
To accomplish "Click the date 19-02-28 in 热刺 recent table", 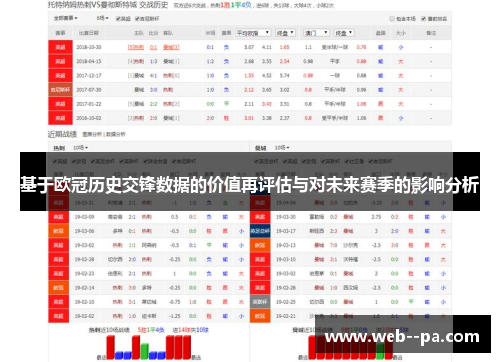I will pyautogui.click(x=84, y=259).
